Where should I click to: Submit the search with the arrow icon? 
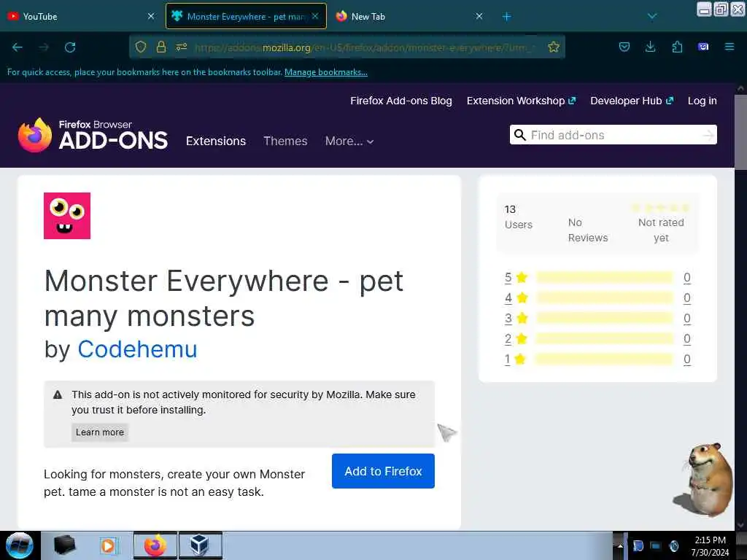708,135
